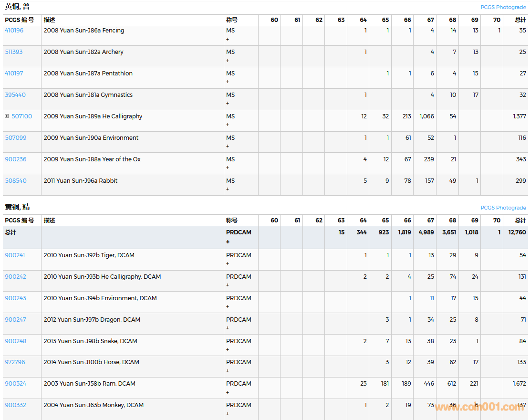Viewport: 530px width, 420px height.
Task: Open PCGS number 900247 Dragon DCAM
Action: click(x=15, y=320)
